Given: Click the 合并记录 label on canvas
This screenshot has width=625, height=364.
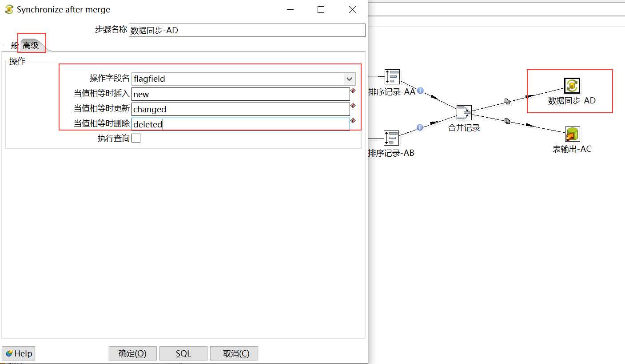Looking at the screenshot, I should [x=464, y=128].
